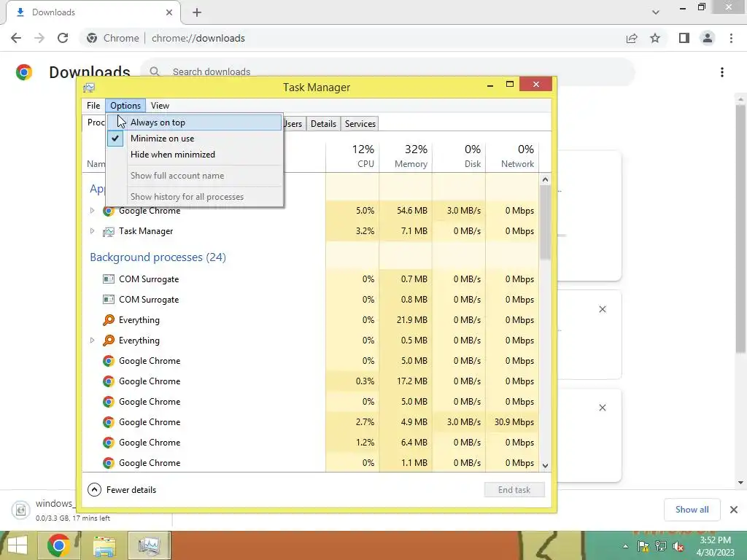Click Chrome icon on the taskbar
This screenshot has height=560, width=747.
(x=58, y=545)
